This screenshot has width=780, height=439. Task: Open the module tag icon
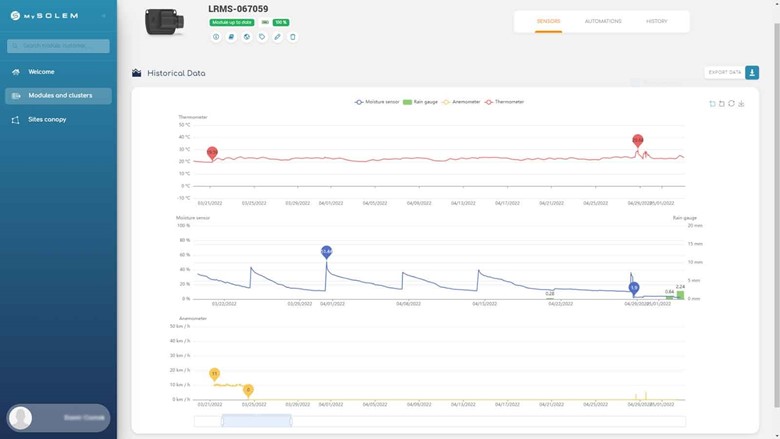(262, 37)
